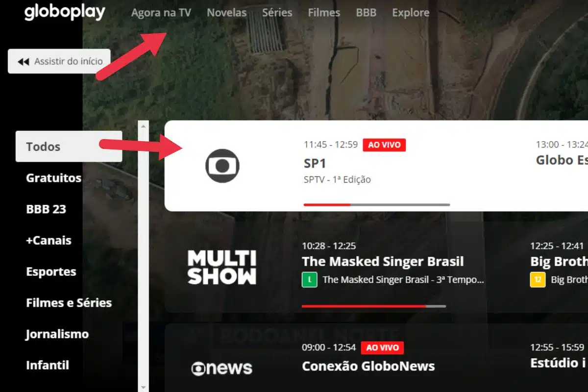588x392 pixels.
Task: Click the AO VIVO badge on Conexão GloboNews
Action: (382, 348)
